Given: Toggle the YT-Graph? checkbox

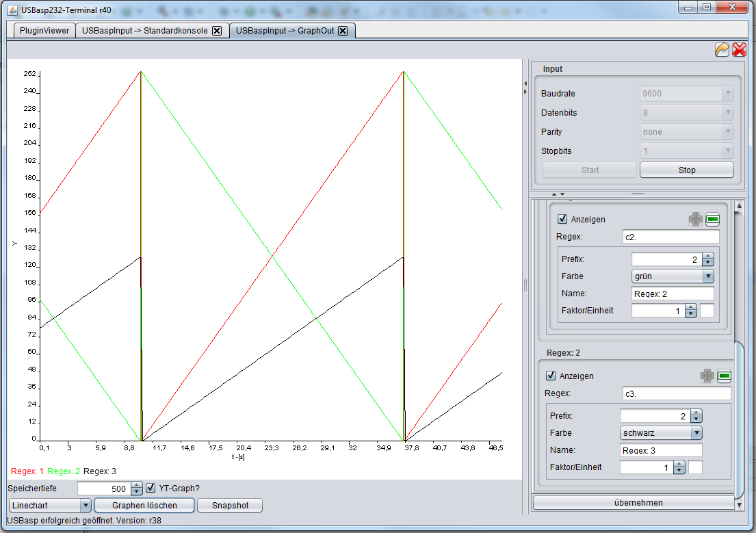Looking at the screenshot, I should point(151,488).
